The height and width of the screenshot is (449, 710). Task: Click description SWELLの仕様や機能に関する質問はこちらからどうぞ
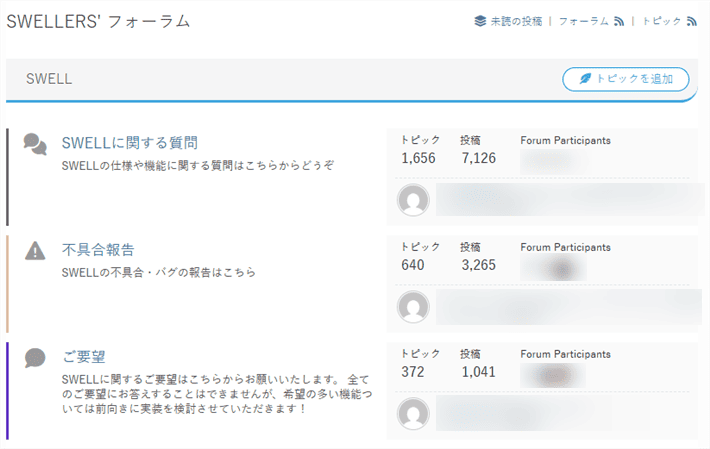(197, 166)
